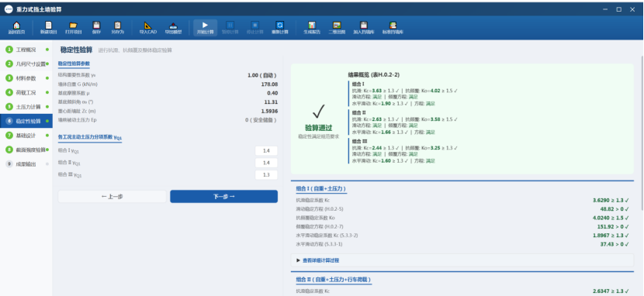The height and width of the screenshot is (296, 644).
Task: Click the value 37.43 > 0
Action: coord(615,244)
